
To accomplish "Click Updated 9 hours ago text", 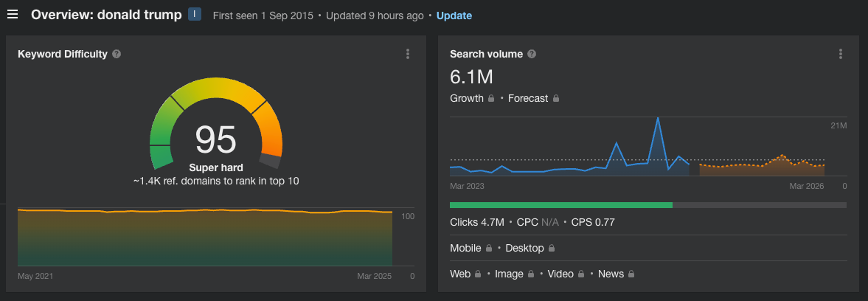I will [375, 15].
